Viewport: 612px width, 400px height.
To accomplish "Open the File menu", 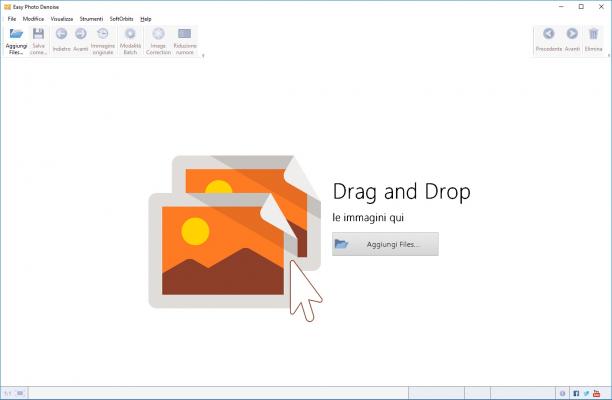I will (x=12, y=19).
